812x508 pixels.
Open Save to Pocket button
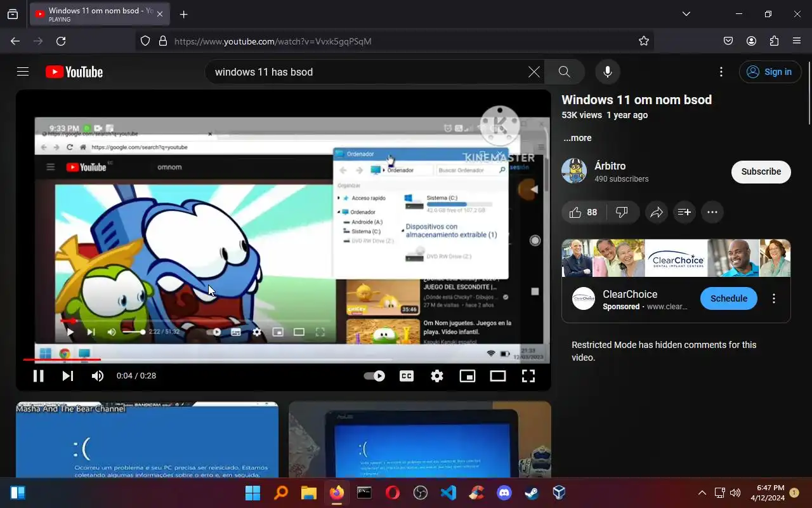click(x=728, y=41)
